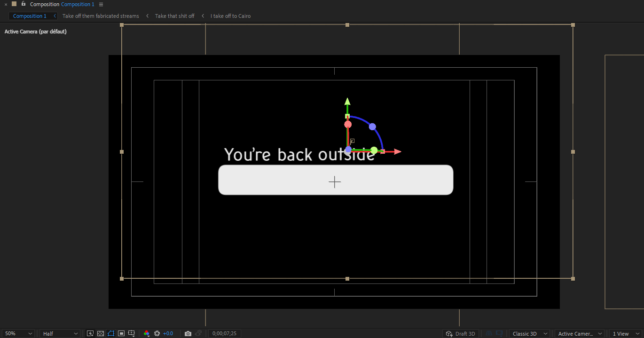The height and width of the screenshot is (338, 644).
Task: Open the 50% magnification dropdown
Action: (18, 334)
